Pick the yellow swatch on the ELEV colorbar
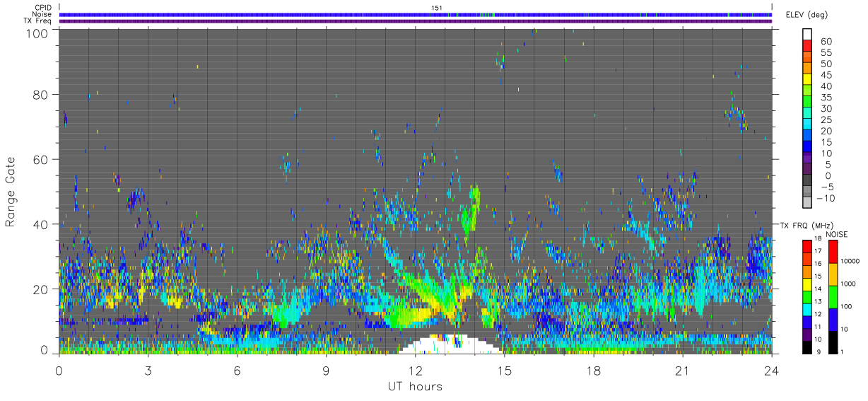The width and height of the screenshot is (868, 401). coord(807,79)
